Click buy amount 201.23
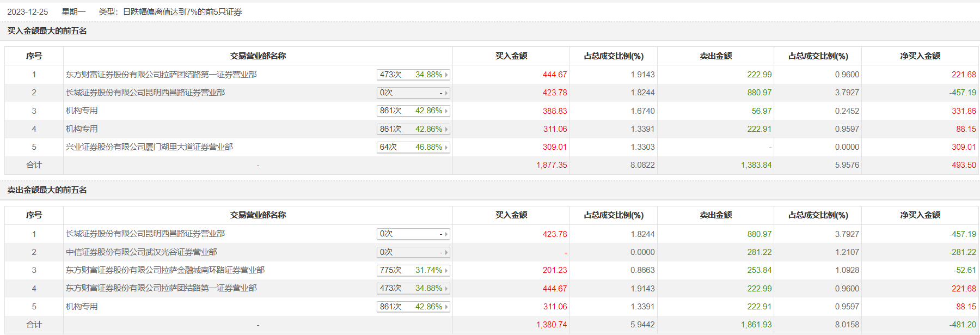The height and width of the screenshot is (335, 980). coord(555,270)
